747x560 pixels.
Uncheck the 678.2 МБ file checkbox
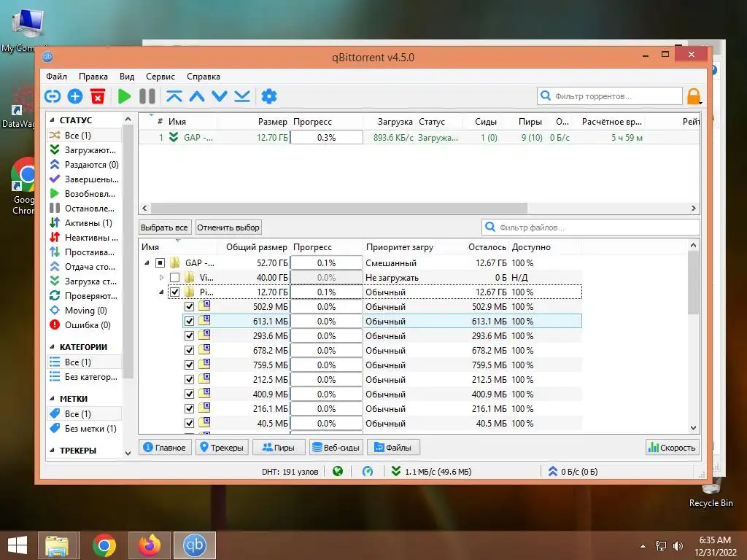point(189,351)
